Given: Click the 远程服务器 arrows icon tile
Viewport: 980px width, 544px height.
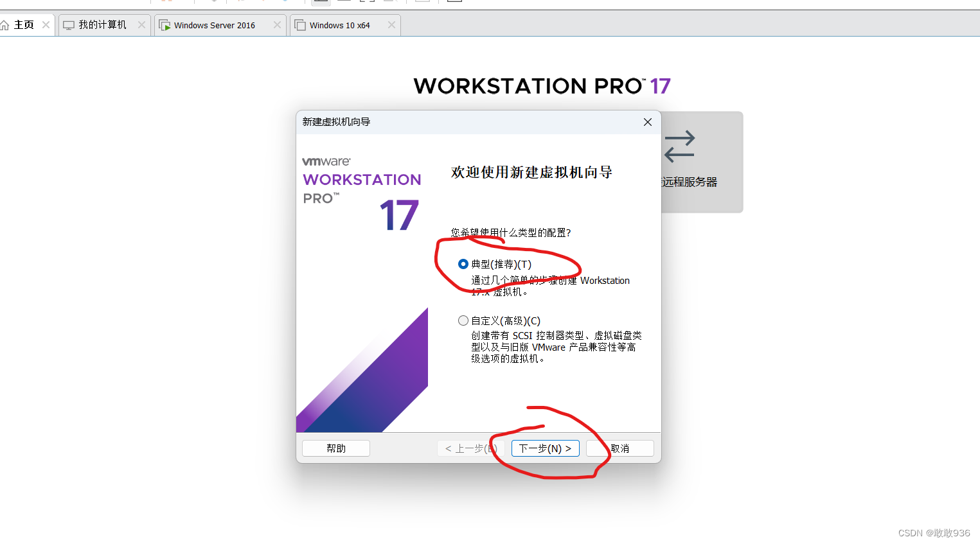Looking at the screenshot, I should pos(680,146).
